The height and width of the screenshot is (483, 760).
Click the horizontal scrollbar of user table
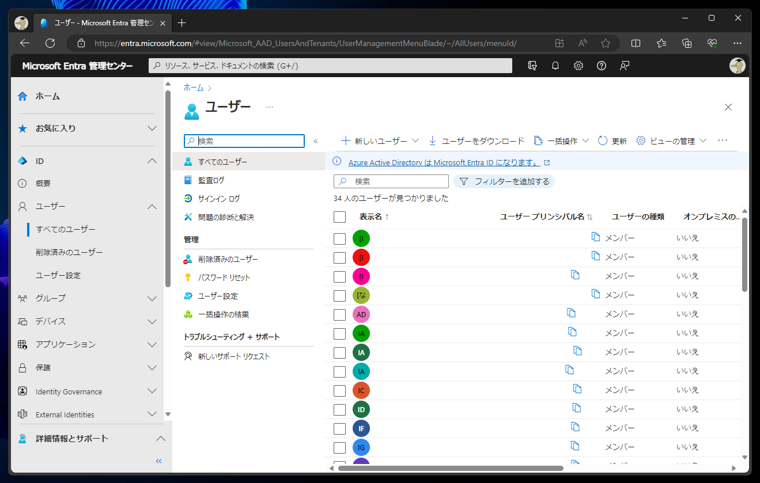(451, 468)
